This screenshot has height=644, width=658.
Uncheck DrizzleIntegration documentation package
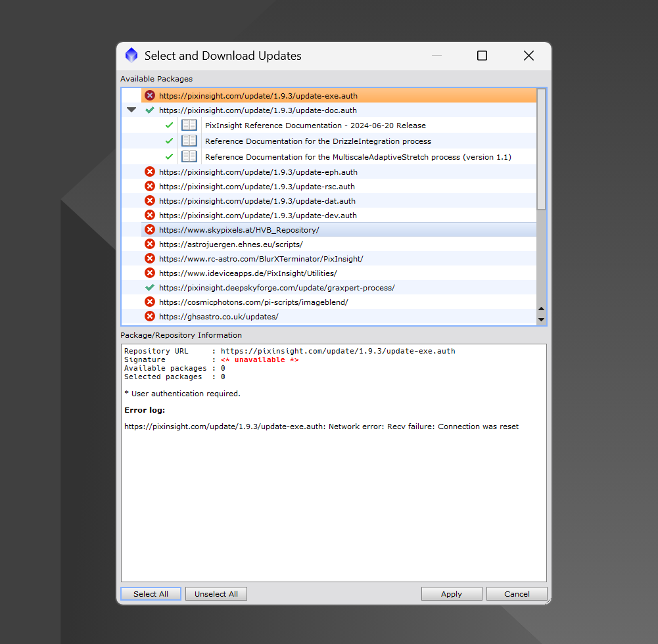click(169, 141)
